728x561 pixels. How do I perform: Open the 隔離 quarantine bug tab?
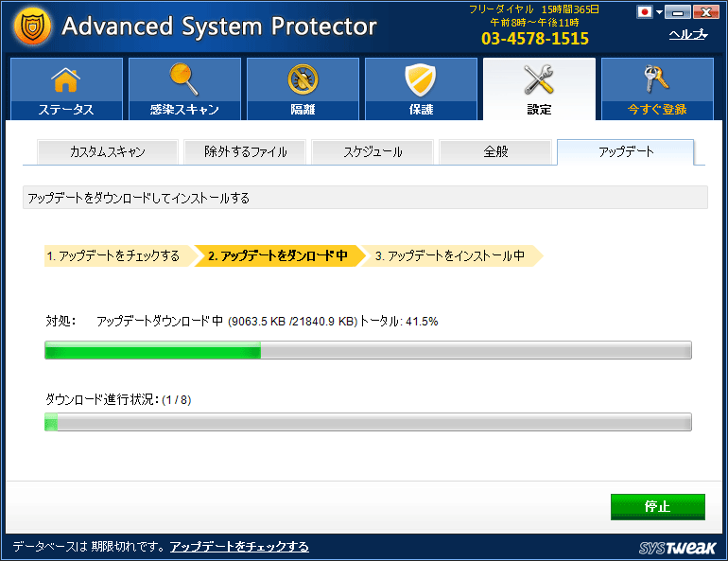coord(303,89)
